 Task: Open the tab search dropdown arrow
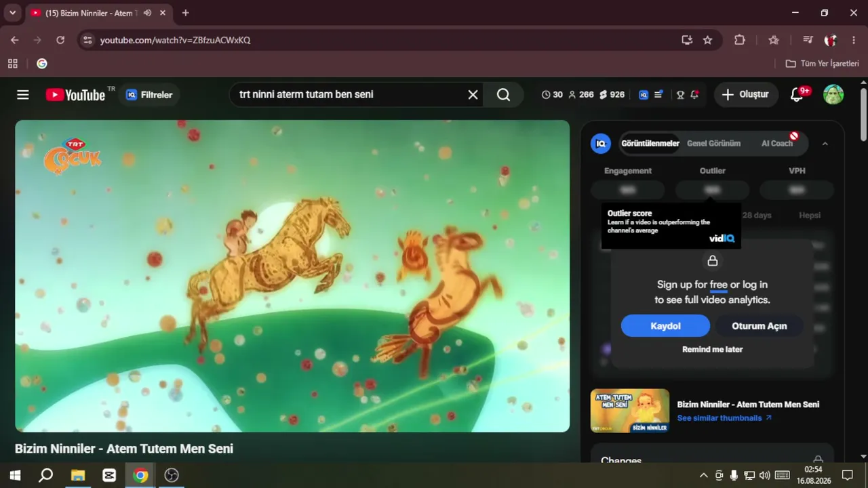point(12,13)
